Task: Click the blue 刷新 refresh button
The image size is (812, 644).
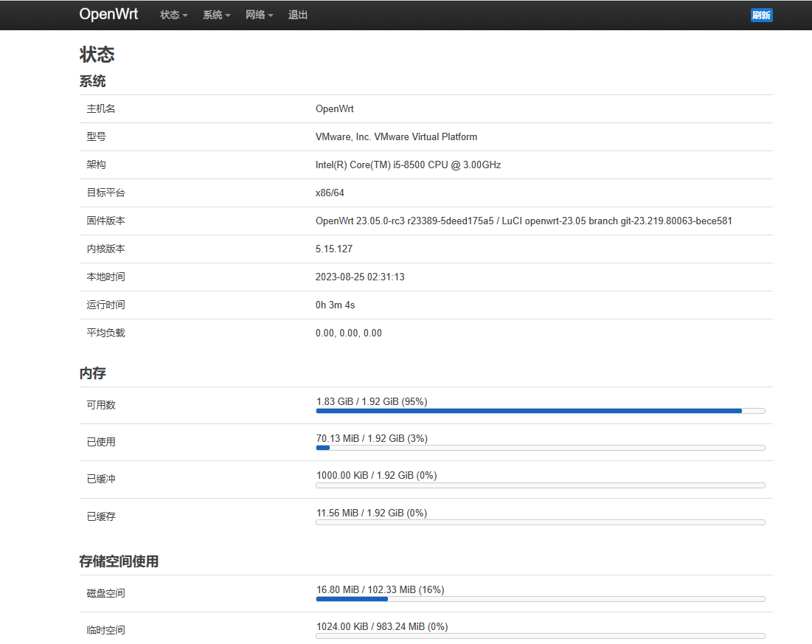Action: (x=761, y=15)
